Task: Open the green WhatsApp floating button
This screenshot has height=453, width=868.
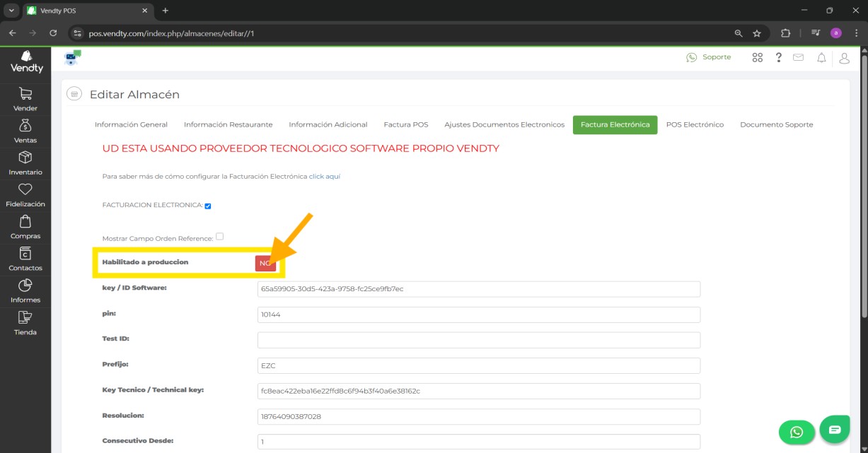Action: (797, 432)
